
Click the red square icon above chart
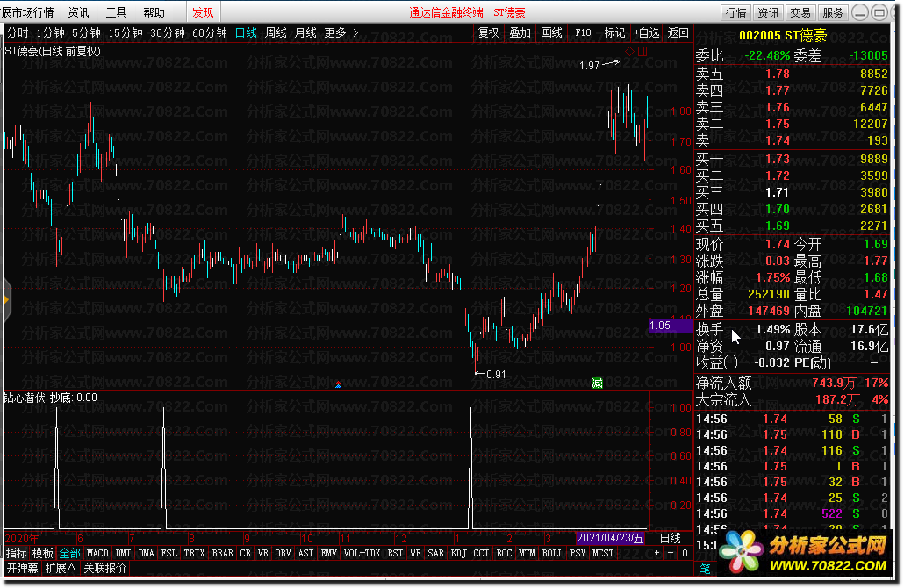coord(642,51)
